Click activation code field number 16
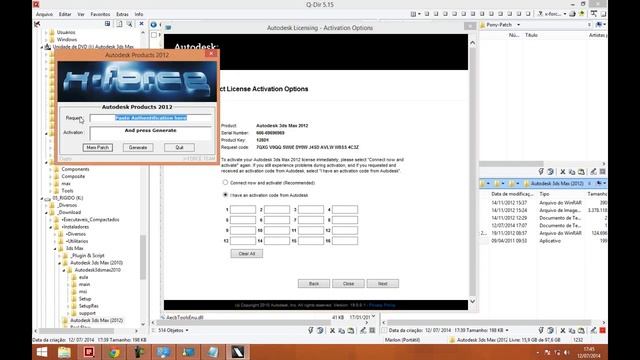This screenshot has height=360, width=640. coord(345,241)
